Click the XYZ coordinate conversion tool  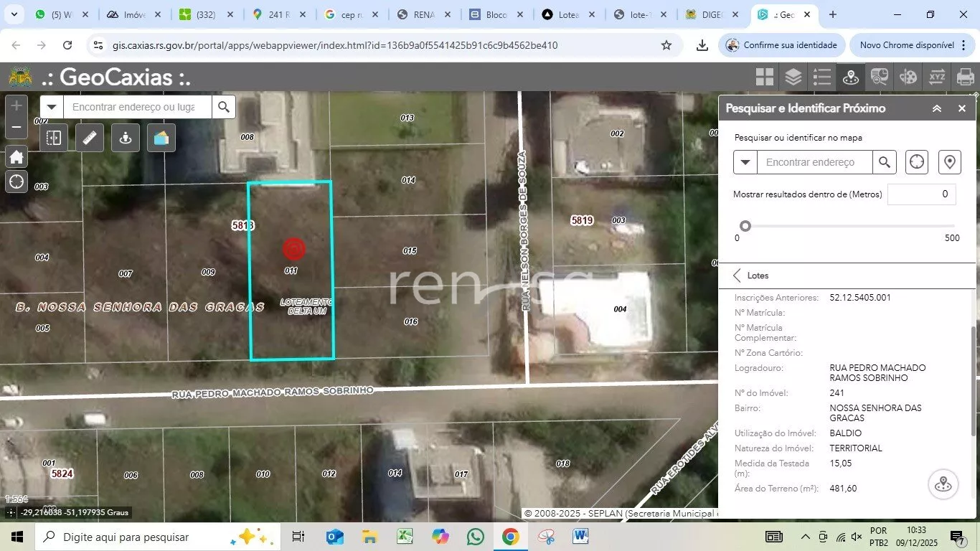[937, 77]
